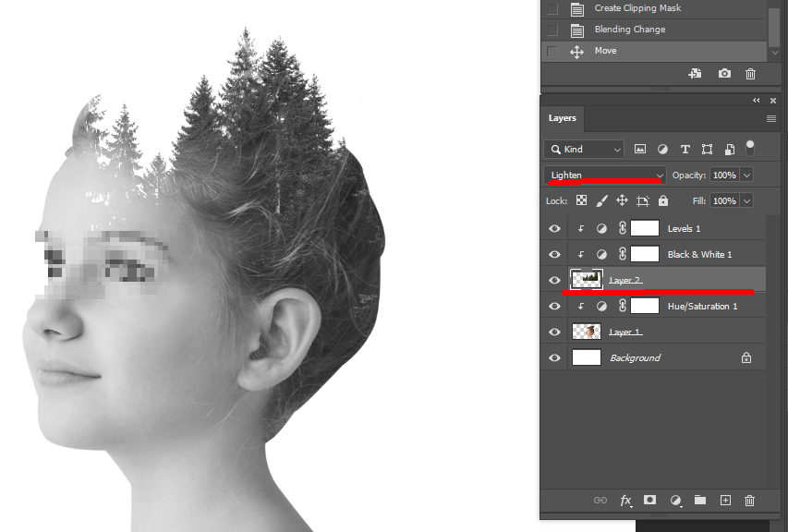This screenshot has height=532, width=788.
Task: Click Levels 1 adjustment icon
Action: [601, 228]
